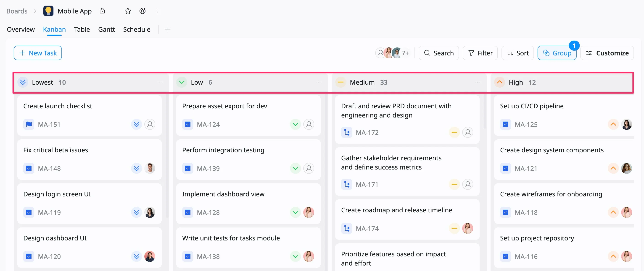This screenshot has height=271, width=644.
Task: Click assignee avatar on MA-174 card
Action: 467,228
